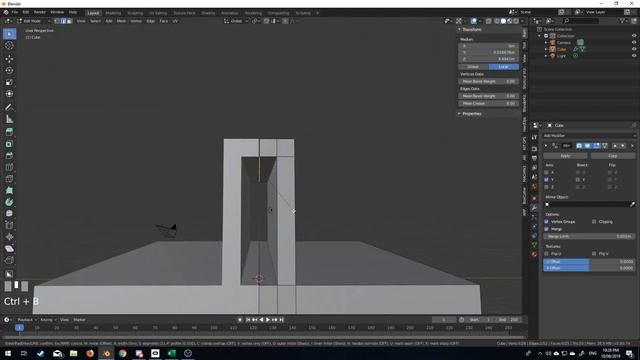This screenshot has width=640, height=360.
Task: Select the Loop Cut tool
Action: click(x=9, y=167)
